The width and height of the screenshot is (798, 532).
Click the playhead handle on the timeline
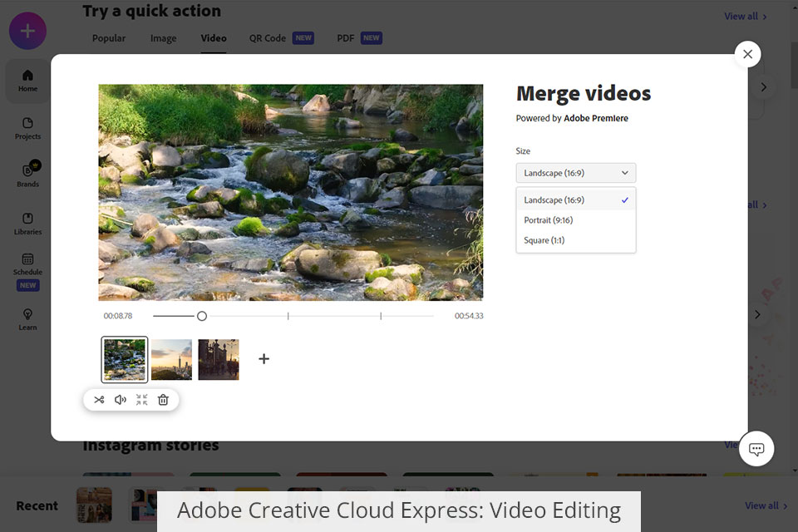pyautogui.click(x=202, y=316)
